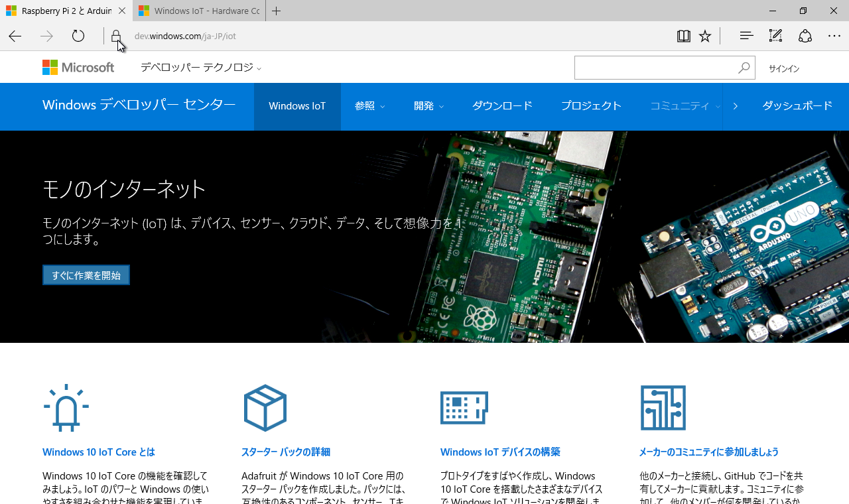
Task: Open the Share icon in toolbar
Action: click(805, 36)
